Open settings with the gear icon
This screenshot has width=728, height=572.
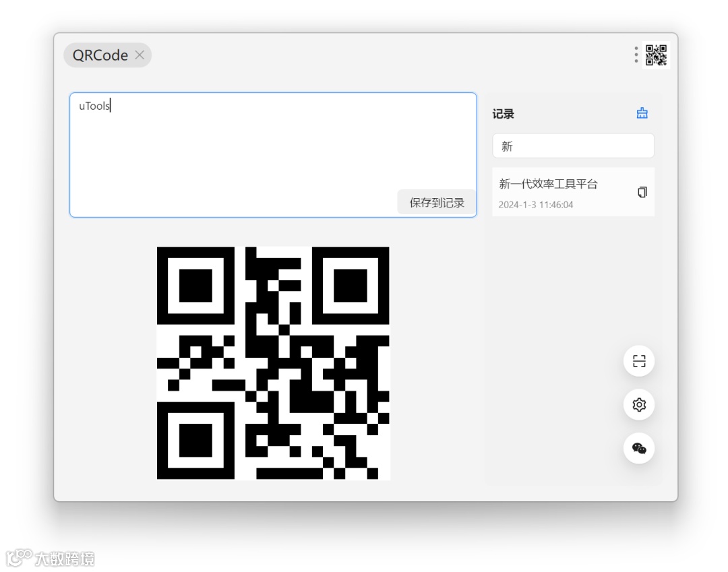pos(639,404)
